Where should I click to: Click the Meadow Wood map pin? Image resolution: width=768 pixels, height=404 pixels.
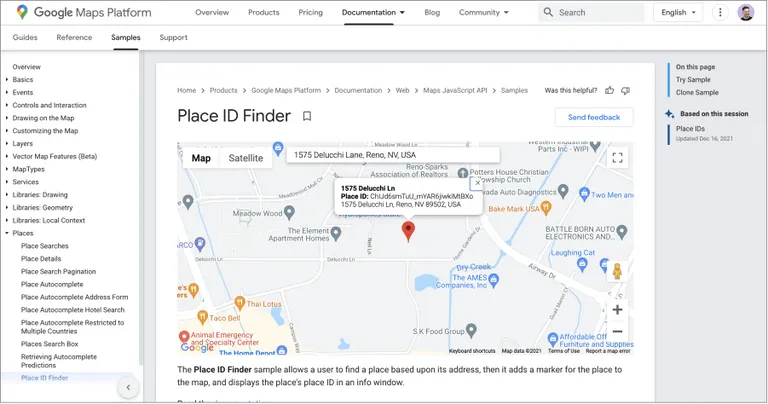289,213
